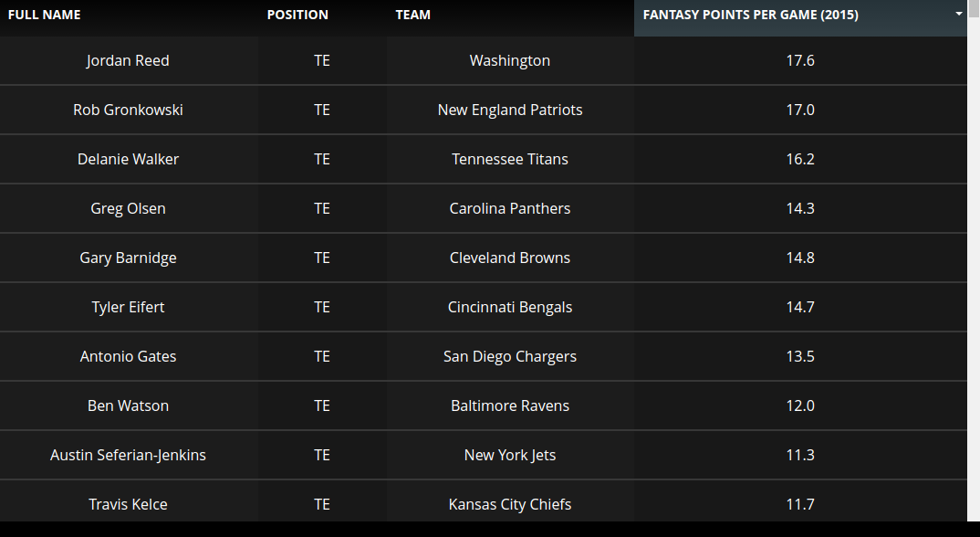Choose Gary Barnidge in the table
The height and width of the screenshot is (537, 980).
click(128, 258)
